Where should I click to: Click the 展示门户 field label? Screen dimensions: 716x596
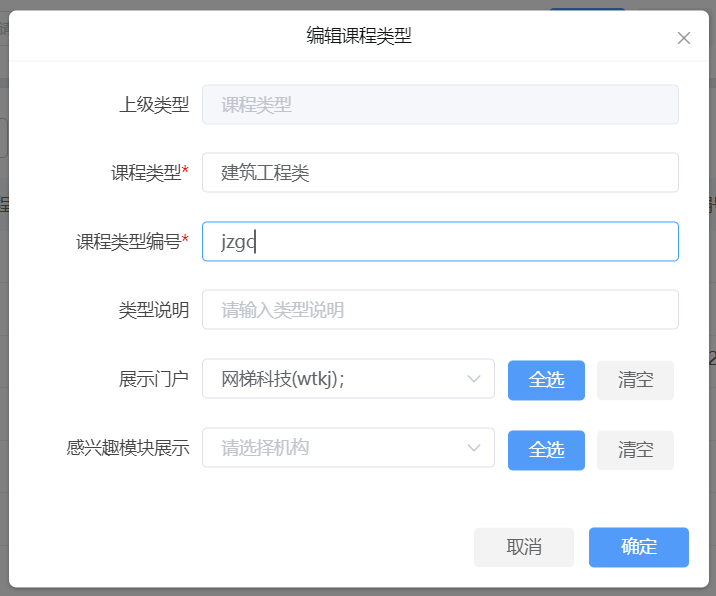(x=154, y=379)
